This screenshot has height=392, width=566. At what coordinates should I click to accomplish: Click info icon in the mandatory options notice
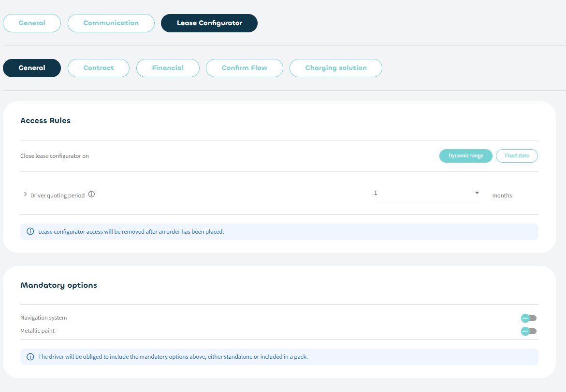click(x=30, y=357)
